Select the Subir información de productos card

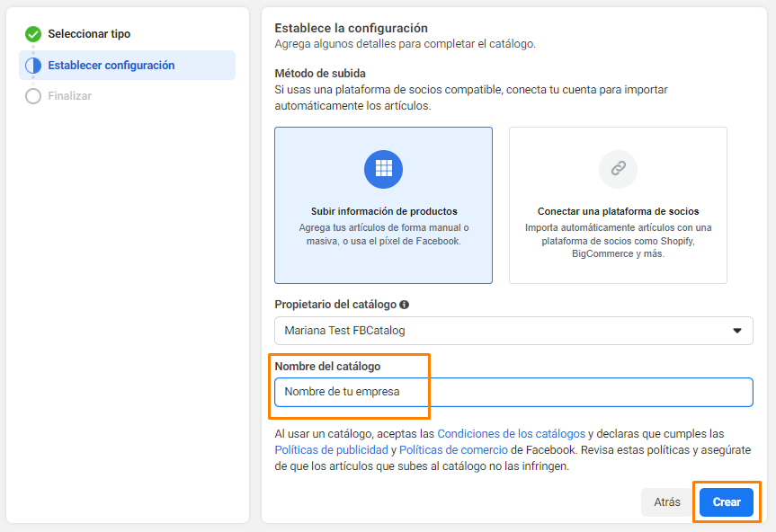[384, 205]
